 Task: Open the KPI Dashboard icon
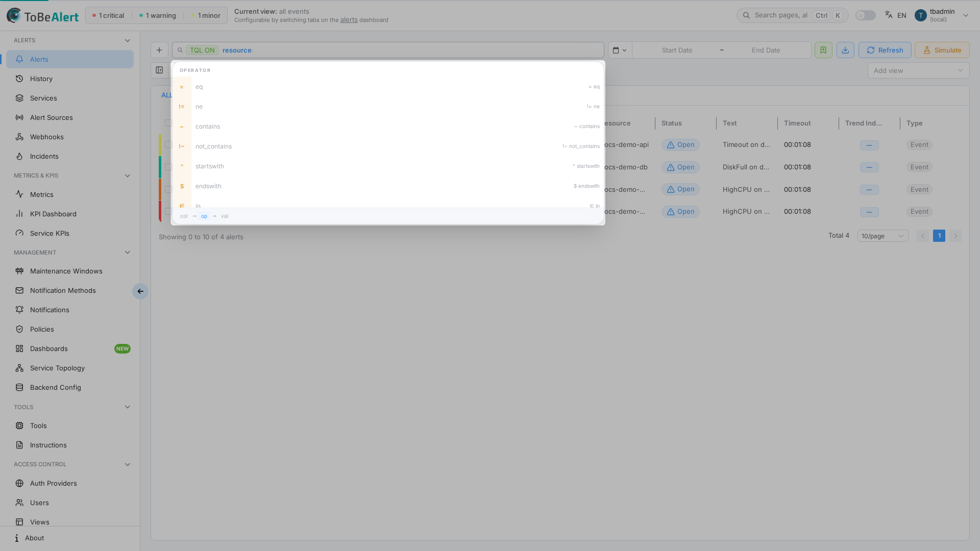pyautogui.click(x=19, y=214)
